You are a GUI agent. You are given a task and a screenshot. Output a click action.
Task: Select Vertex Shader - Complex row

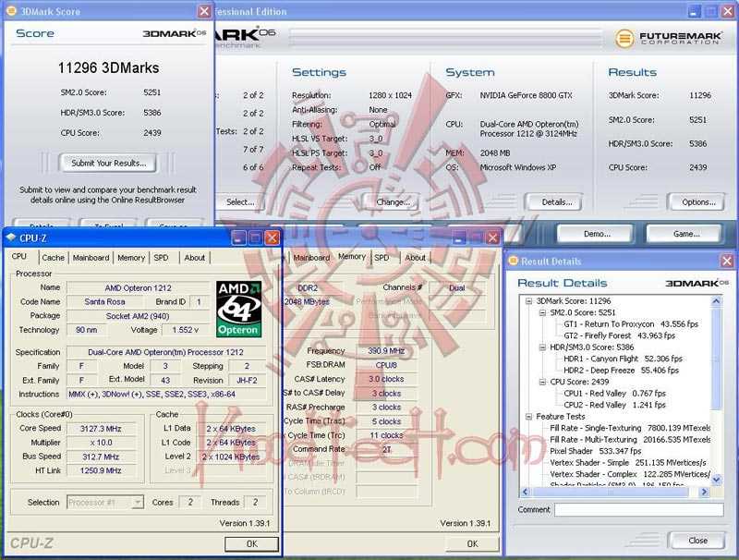point(630,474)
